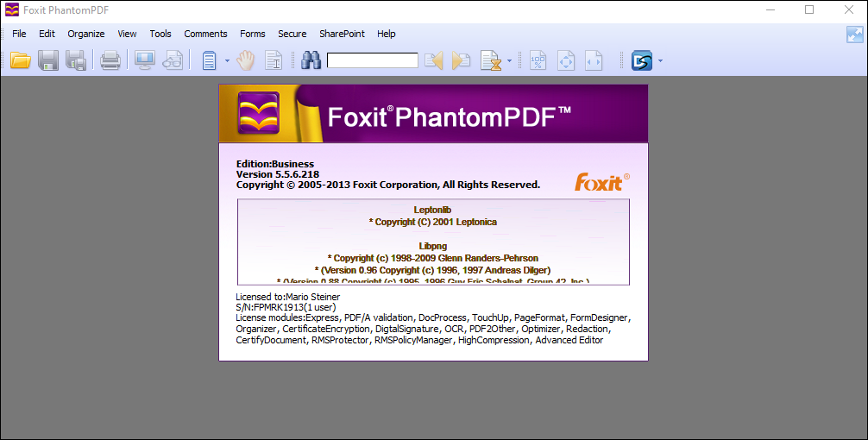Open the Comments menu

click(205, 34)
